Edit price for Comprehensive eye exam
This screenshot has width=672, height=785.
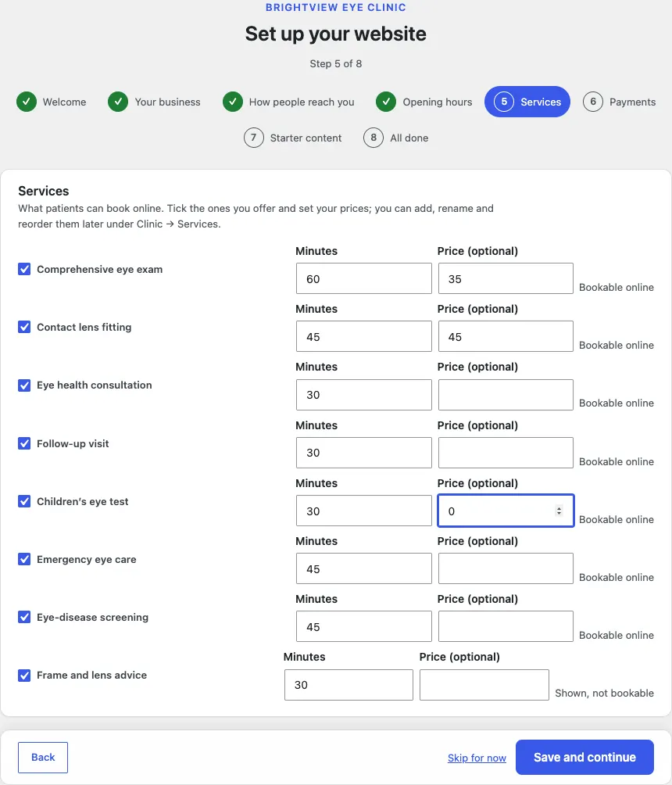506,278
